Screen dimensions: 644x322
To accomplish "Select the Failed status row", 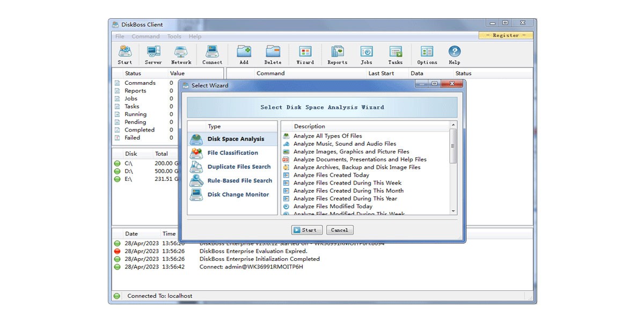I will [x=144, y=137].
